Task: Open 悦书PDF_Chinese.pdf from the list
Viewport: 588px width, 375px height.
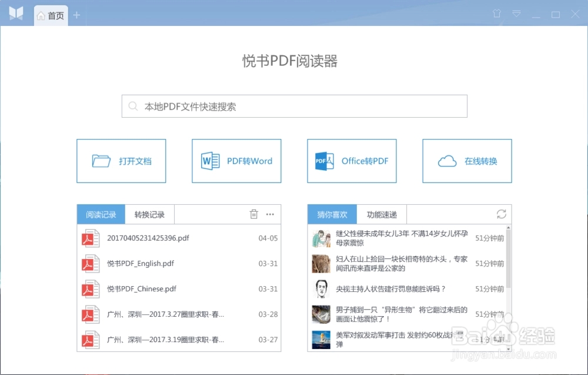Action: pos(179,288)
